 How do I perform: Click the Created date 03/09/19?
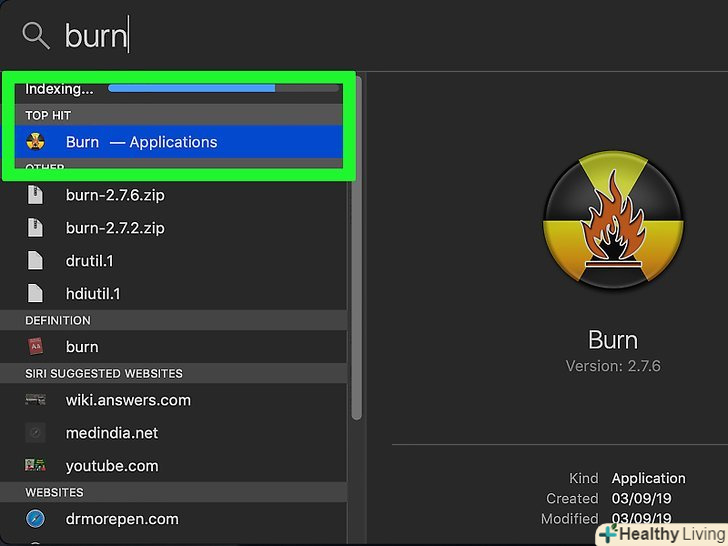[641, 498]
